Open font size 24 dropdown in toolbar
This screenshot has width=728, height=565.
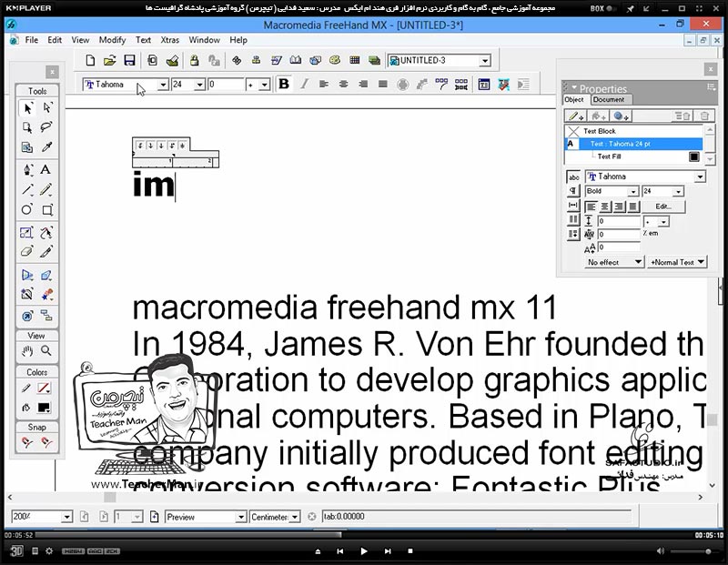[x=199, y=85]
